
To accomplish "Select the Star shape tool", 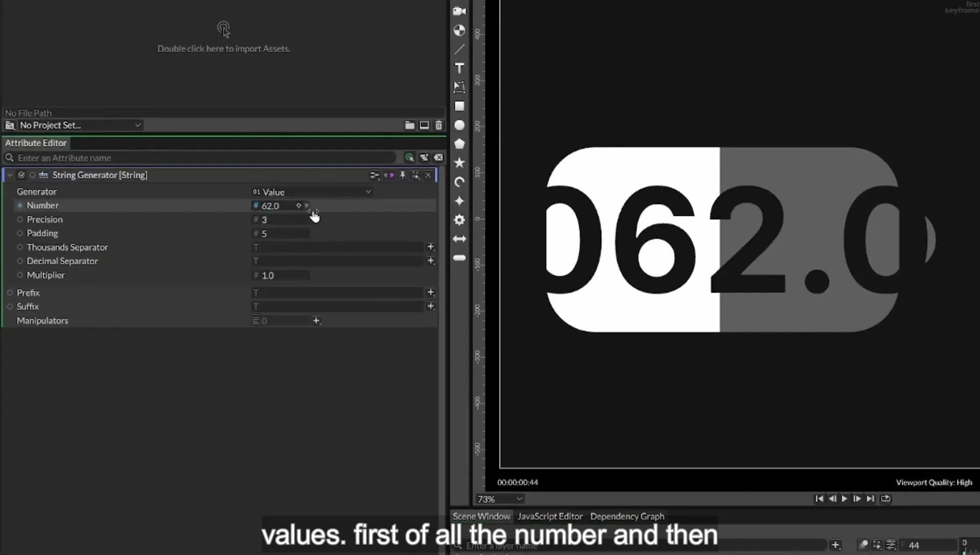I will click(459, 163).
